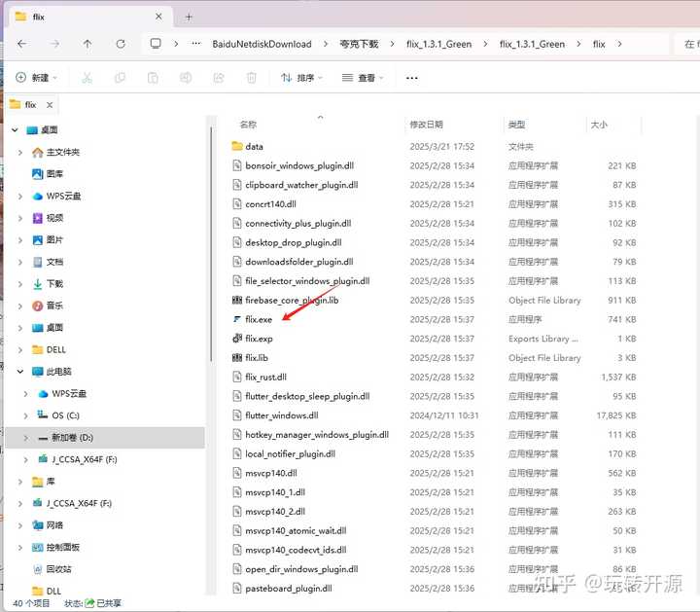Open the more options ellipsis menu
Image resolution: width=700 pixels, height=612 pixels.
[411, 78]
